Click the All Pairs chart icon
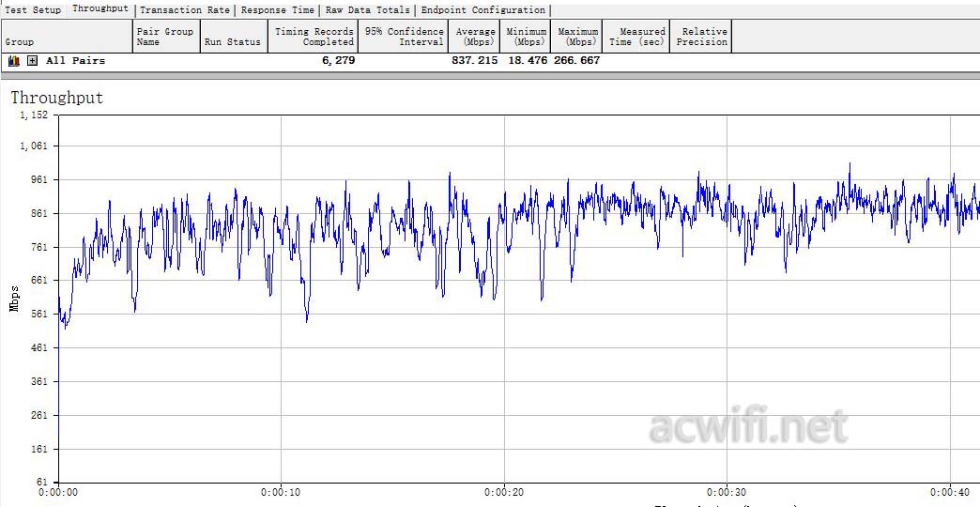The image size is (980, 507). (14, 61)
